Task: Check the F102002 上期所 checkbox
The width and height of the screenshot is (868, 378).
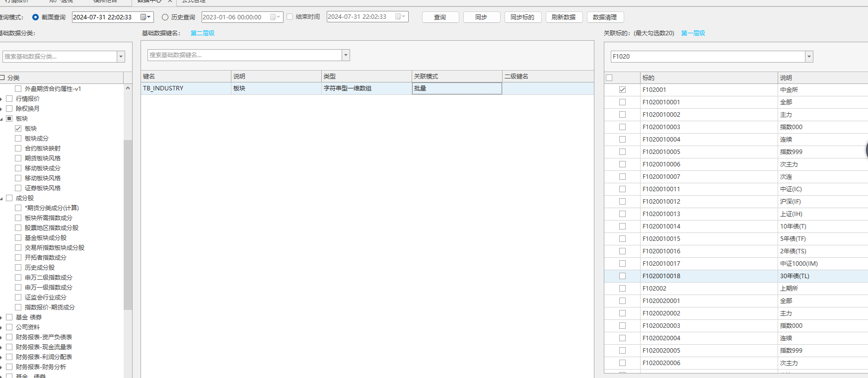Action: click(622, 289)
